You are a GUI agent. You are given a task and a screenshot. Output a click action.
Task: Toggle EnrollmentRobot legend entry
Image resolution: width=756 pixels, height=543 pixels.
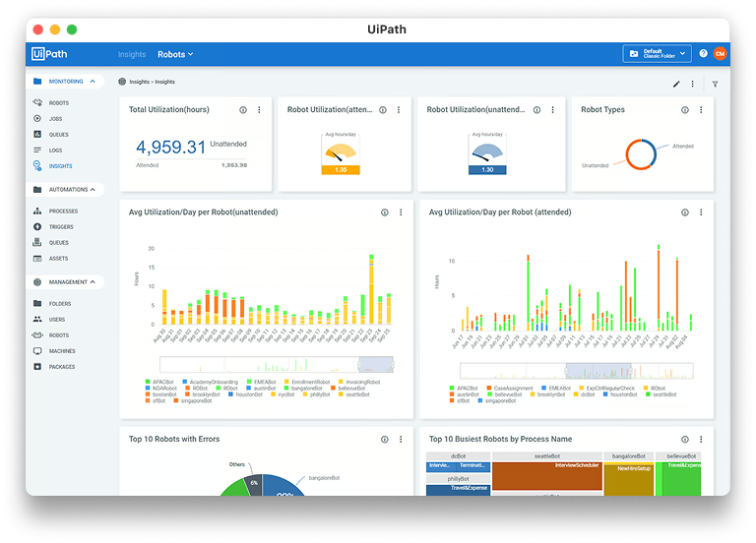[307, 382]
